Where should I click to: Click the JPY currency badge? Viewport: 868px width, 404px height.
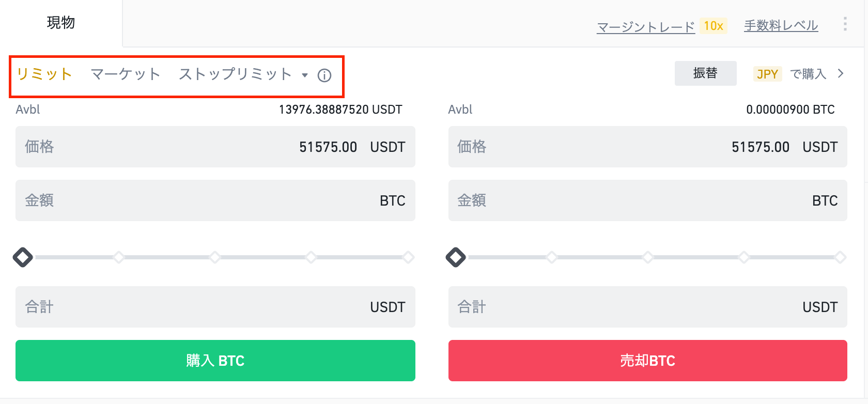pos(767,74)
